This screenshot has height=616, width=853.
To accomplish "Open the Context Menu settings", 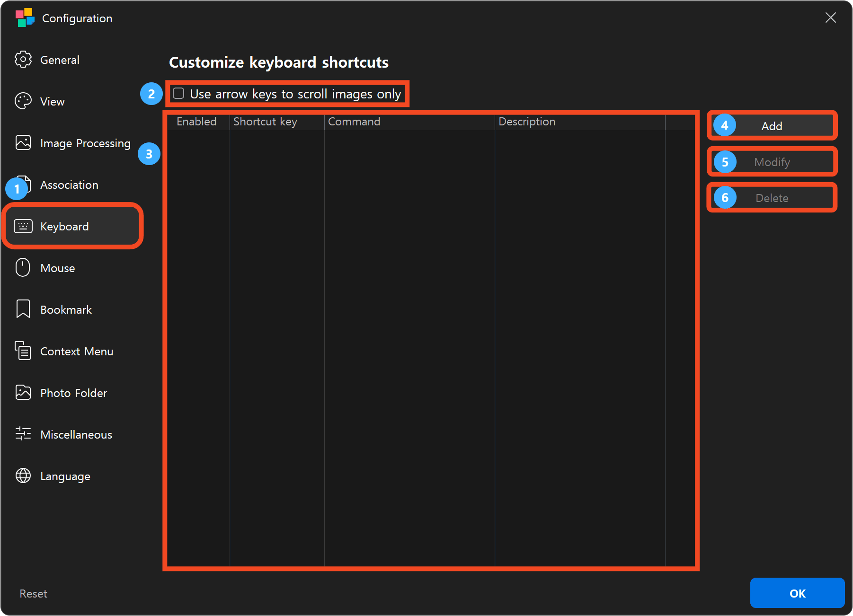I will click(x=71, y=351).
